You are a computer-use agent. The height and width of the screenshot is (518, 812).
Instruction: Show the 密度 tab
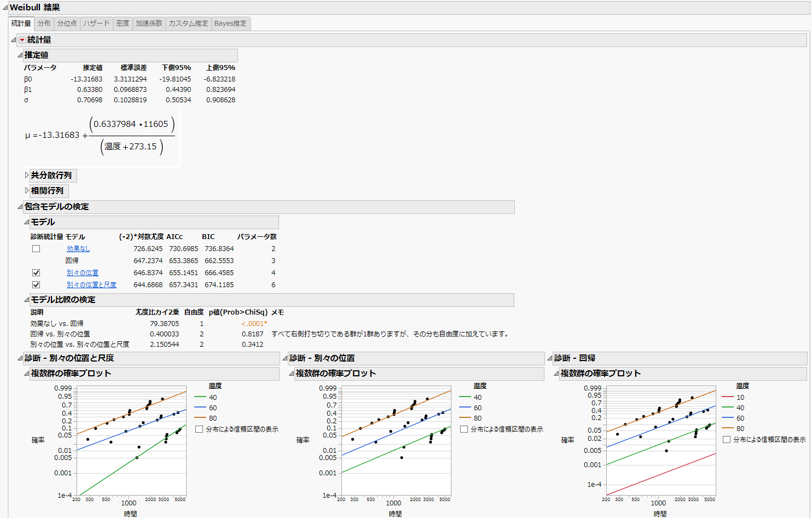(123, 24)
